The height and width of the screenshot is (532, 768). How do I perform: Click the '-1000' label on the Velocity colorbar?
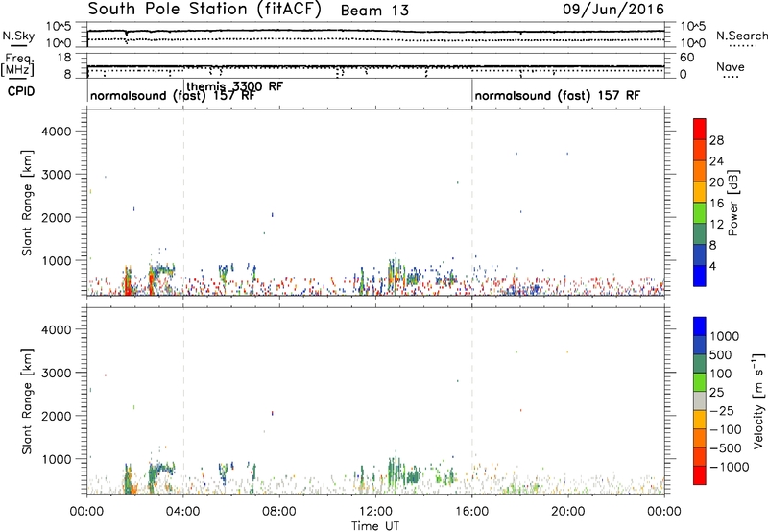[729, 467]
